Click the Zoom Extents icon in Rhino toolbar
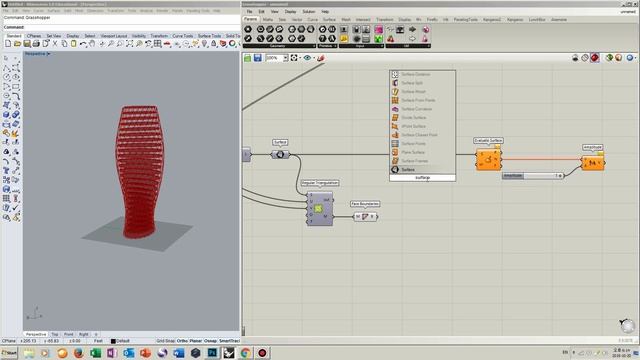Screen dimensions: 640x360 [129, 44]
